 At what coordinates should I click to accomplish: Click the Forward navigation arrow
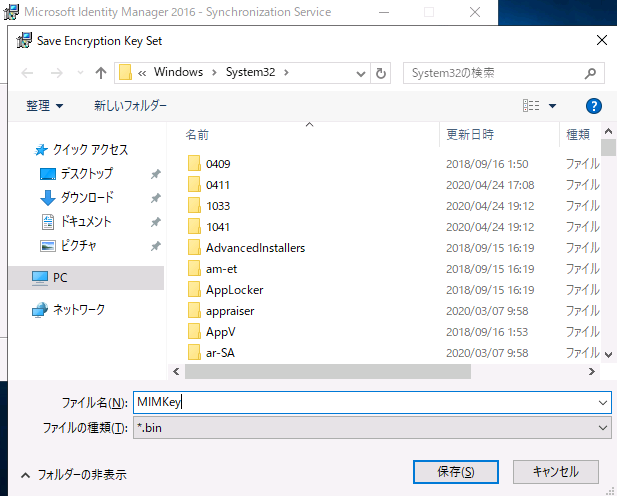pos(57,73)
